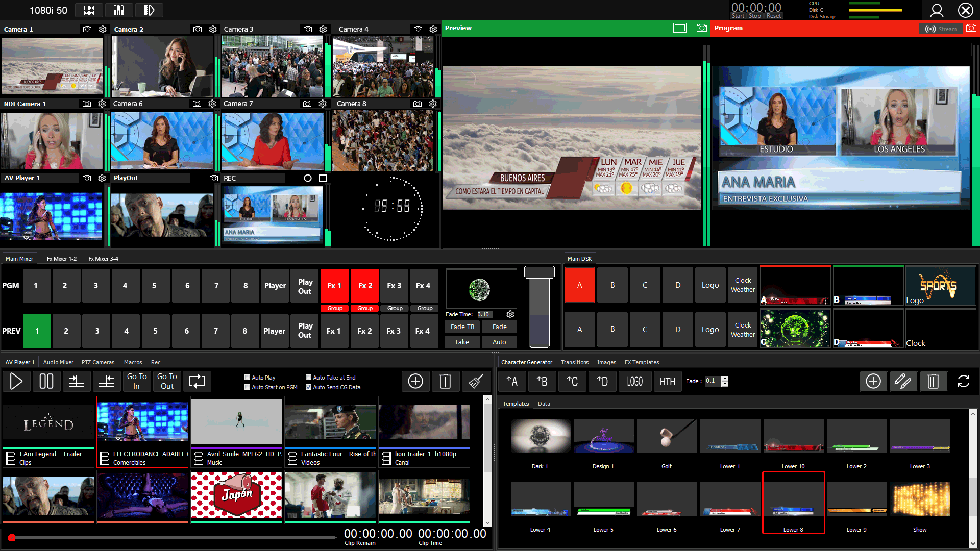Refresh the character generator templates
This screenshot has width=980, height=551.
[x=963, y=381]
